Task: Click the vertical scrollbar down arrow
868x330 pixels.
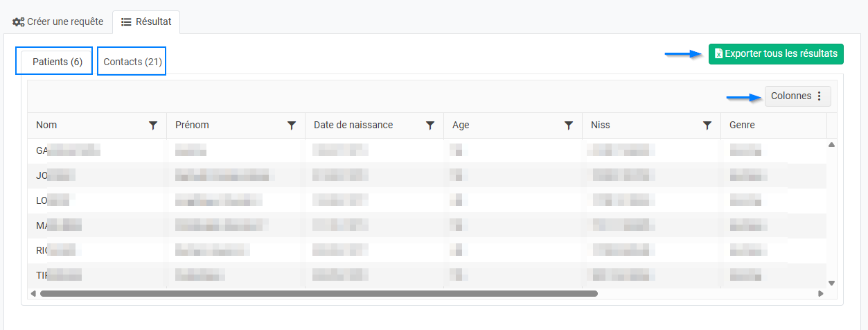Action: [x=831, y=283]
